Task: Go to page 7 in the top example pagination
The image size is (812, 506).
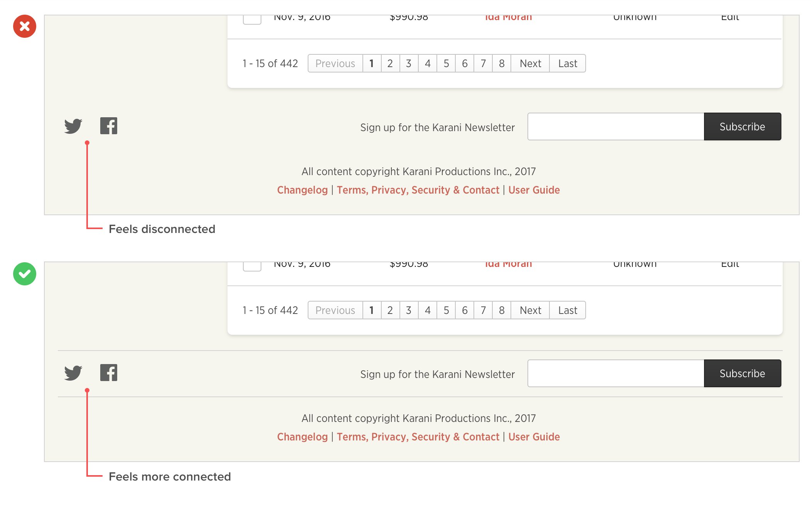Action: (483, 63)
